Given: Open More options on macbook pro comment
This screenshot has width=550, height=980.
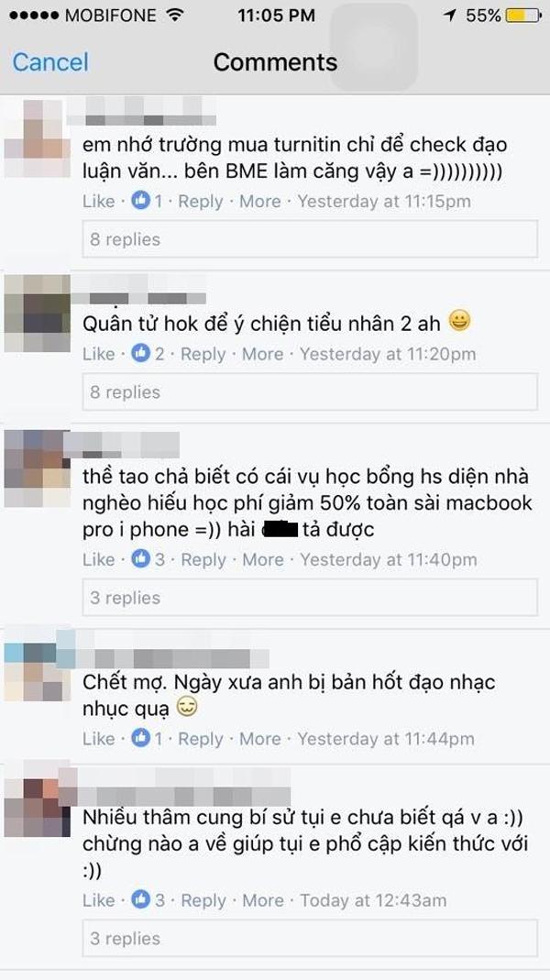Looking at the screenshot, I should point(262,559).
